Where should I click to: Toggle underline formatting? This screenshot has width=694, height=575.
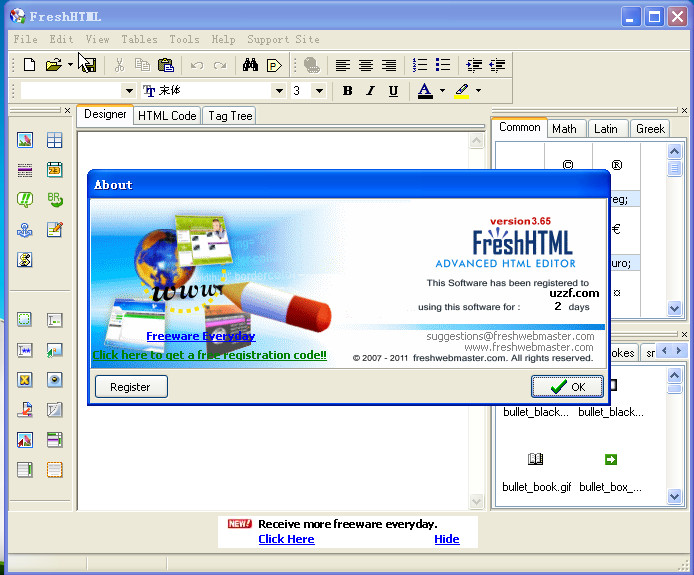tap(393, 91)
